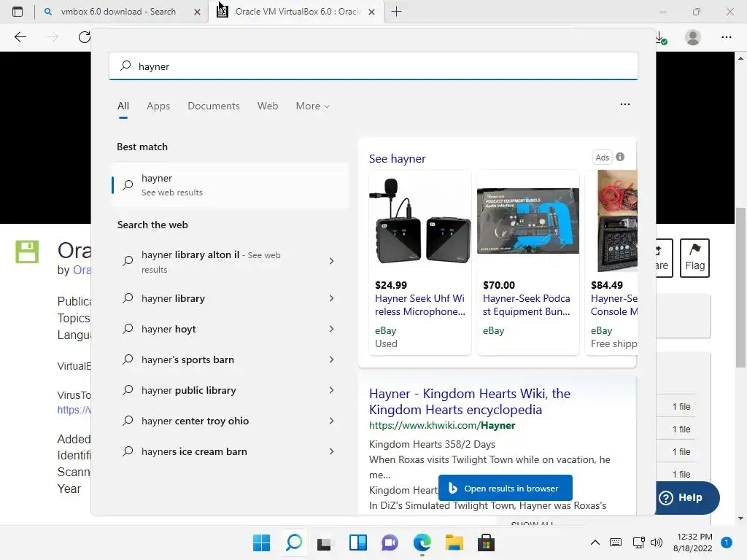Click Open results in browser button
747x560 pixels.
506,488
